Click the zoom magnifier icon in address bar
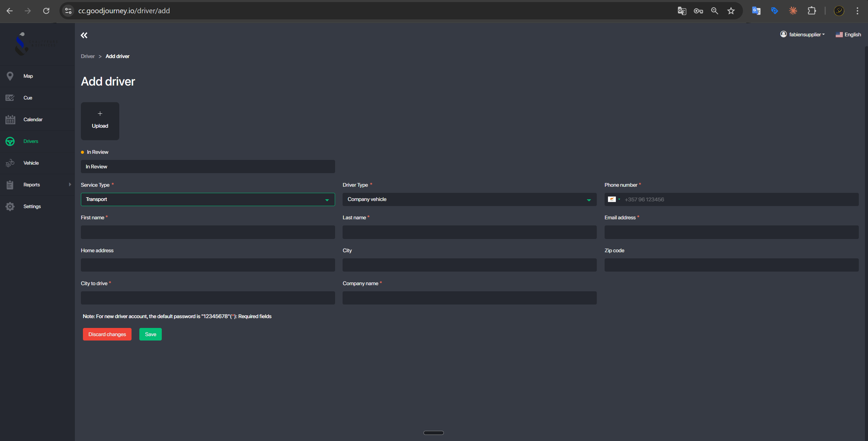This screenshot has height=441, width=868. point(714,11)
